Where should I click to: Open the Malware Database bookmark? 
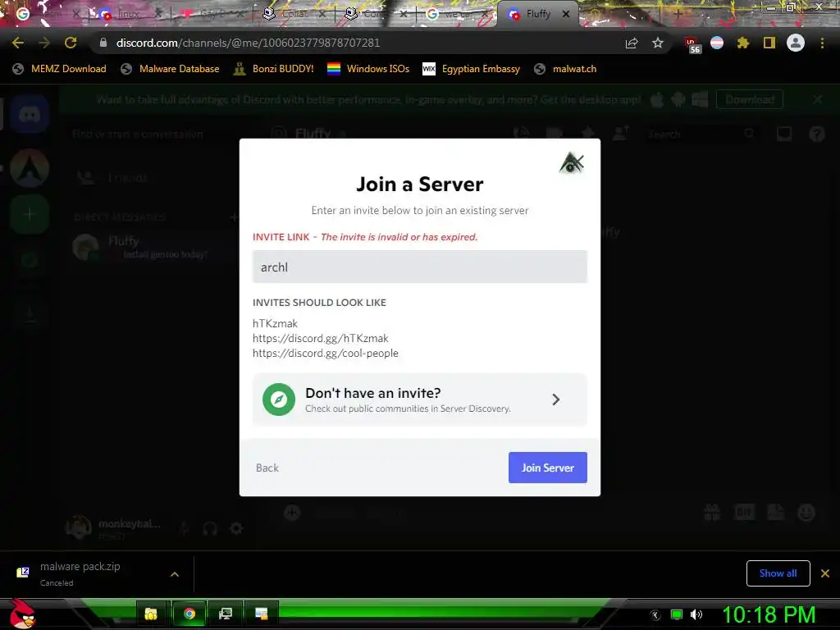(171, 69)
